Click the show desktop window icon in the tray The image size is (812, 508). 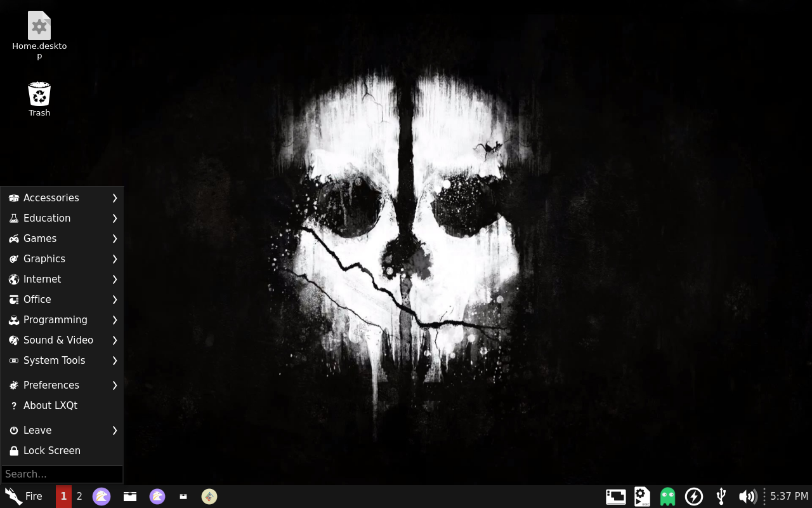[x=616, y=497]
